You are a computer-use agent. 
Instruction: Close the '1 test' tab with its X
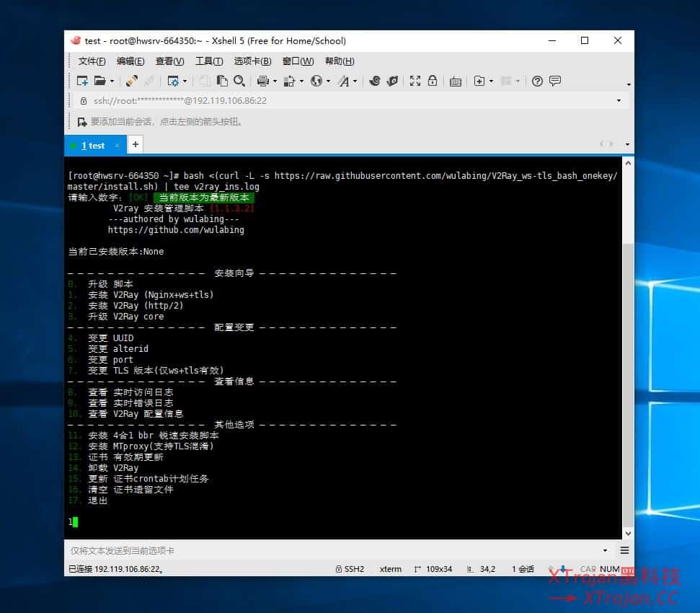(x=117, y=145)
